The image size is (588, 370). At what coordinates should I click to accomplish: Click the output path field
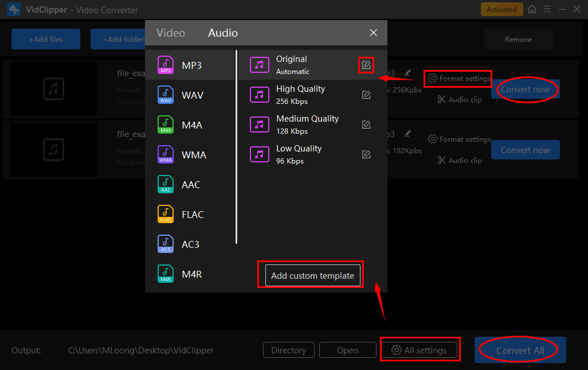160,350
